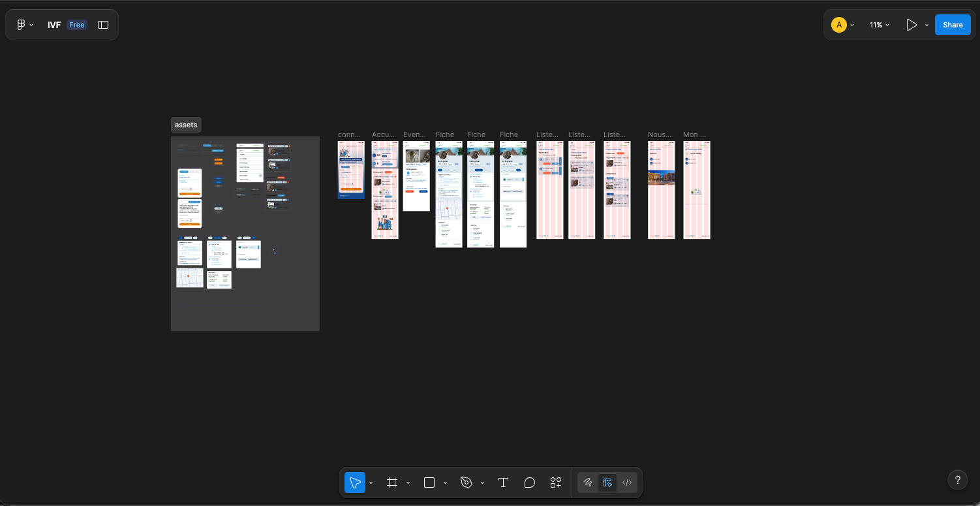This screenshot has height=506, width=980.
Task: Click the Help question mark button
Action: click(957, 481)
